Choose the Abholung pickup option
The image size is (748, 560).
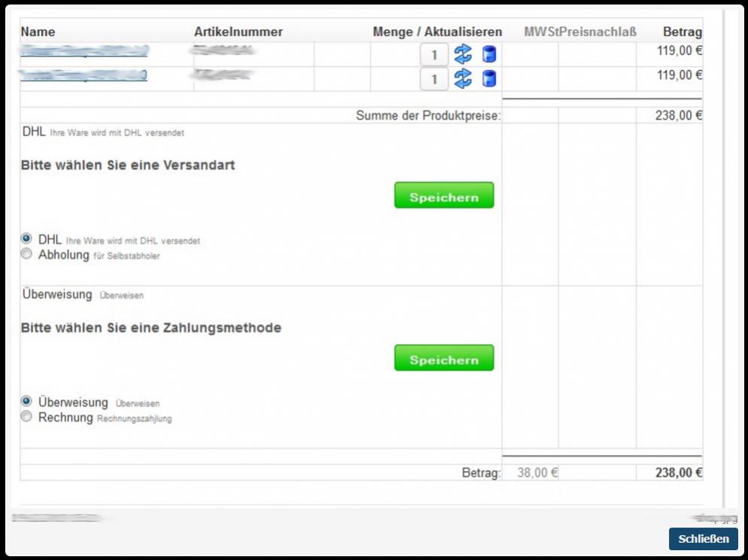click(27, 254)
